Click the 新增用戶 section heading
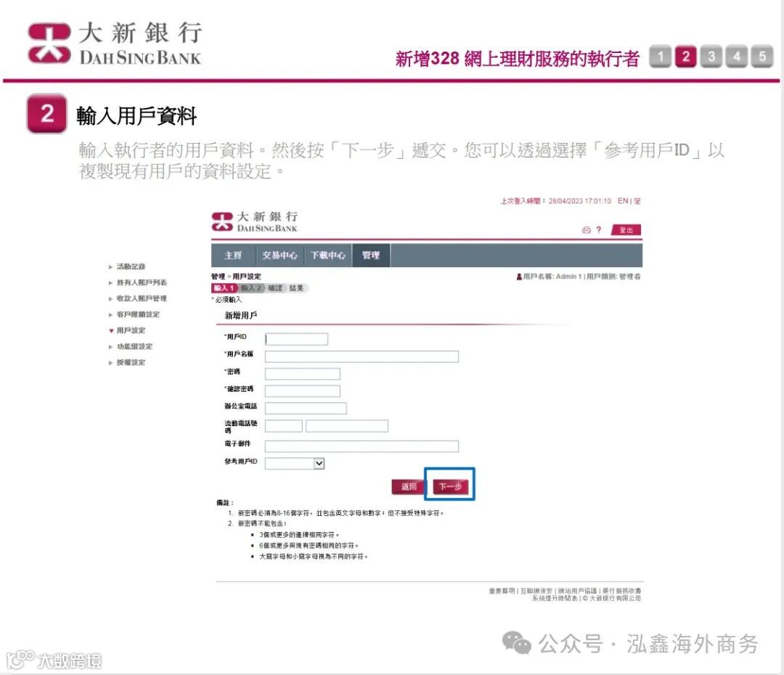Image resolution: width=784 pixels, height=675 pixels. tap(240, 316)
